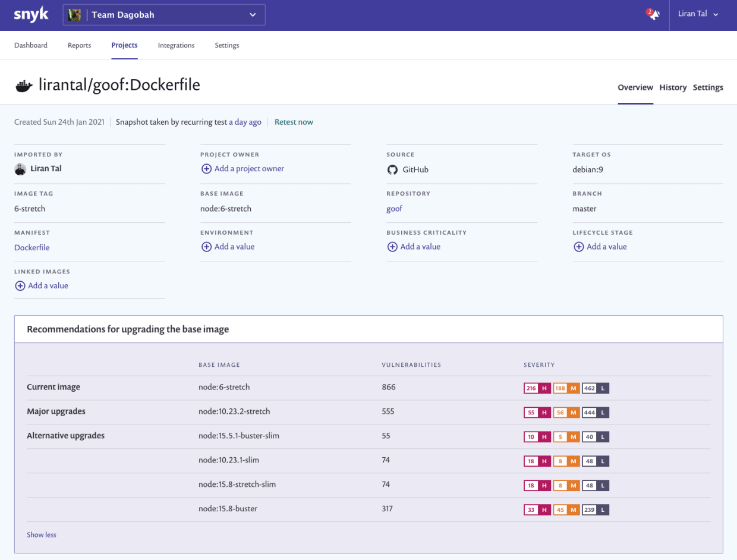Click the 40 L badge for node:15.5.1-buster-slim

coord(596,437)
